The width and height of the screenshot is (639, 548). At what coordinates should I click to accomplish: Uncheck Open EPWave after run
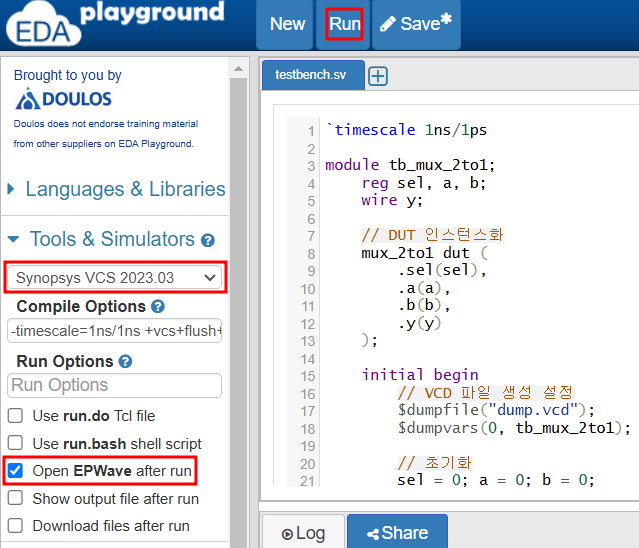pos(16,471)
